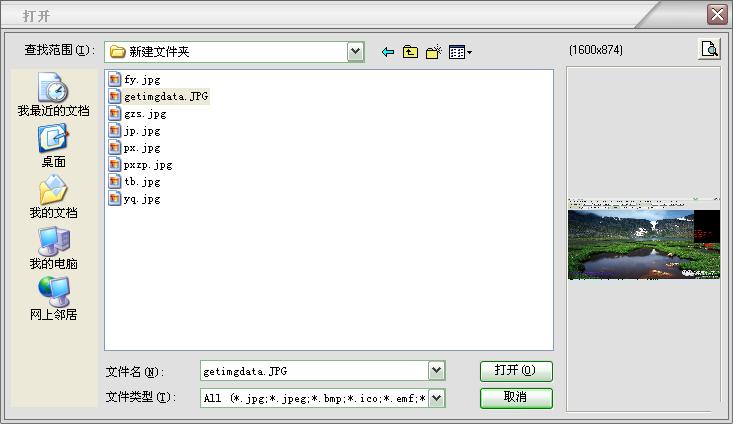Select file name pxzp.jpg
This screenshot has width=733, height=424.
coord(148,165)
